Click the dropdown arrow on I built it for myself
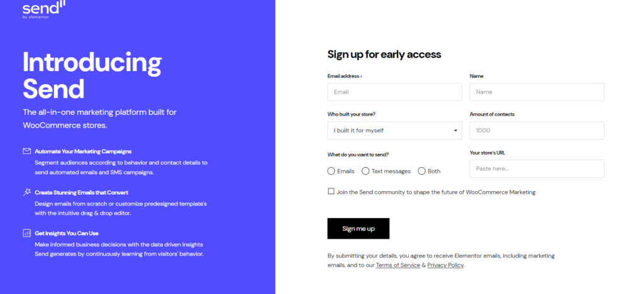This screenshot has height=294, width=644. [455, 131]
